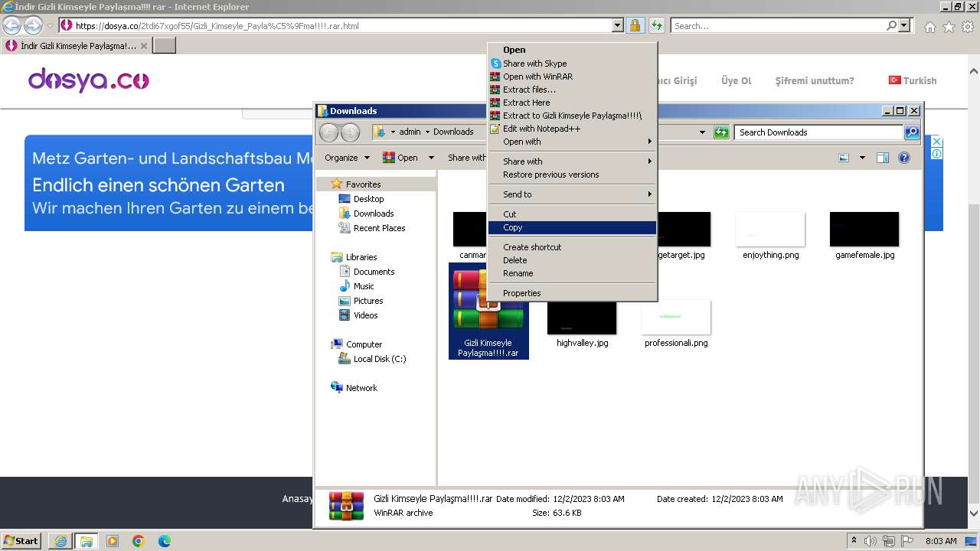This screenshot has width=980, height=551.
Task: Open IE Tools gear icon
Action: click(x=968, y=27)
